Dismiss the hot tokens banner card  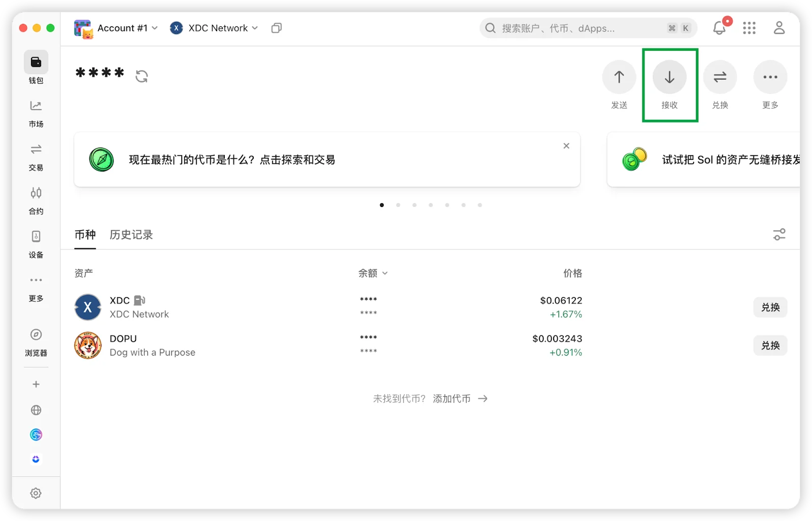[566, 146]
